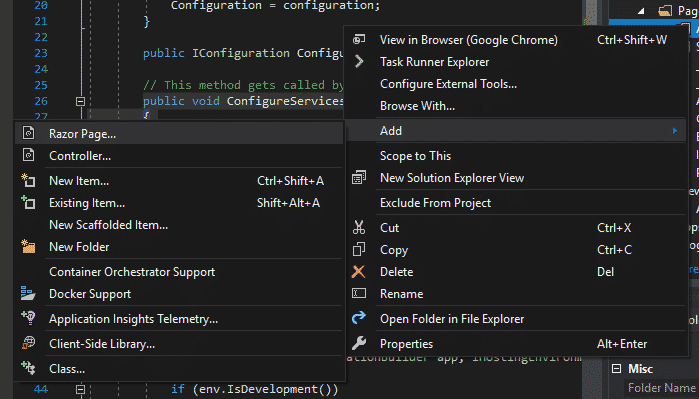Click the New Item icon
Viewport: 699px width, 399px height.
click(28, 180)
